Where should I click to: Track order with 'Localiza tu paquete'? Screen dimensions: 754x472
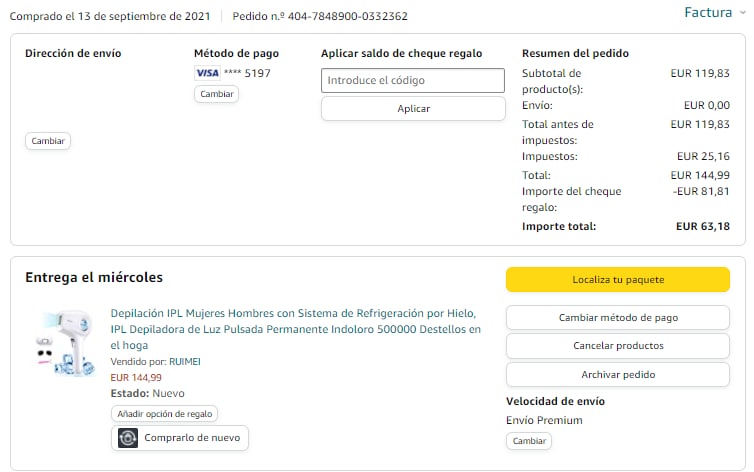tap(617, 280)
